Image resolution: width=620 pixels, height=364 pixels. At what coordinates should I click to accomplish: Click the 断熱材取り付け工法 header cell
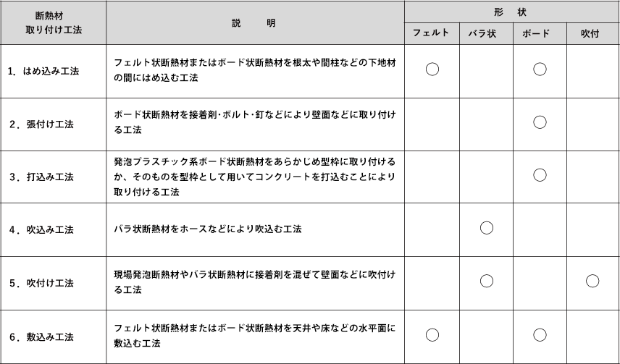click(54, 22)
